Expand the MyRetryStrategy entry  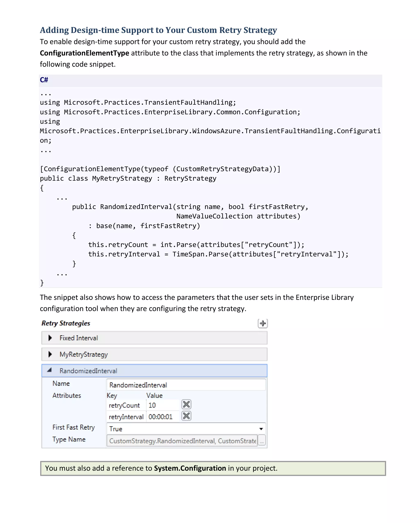tap(50, 354)
